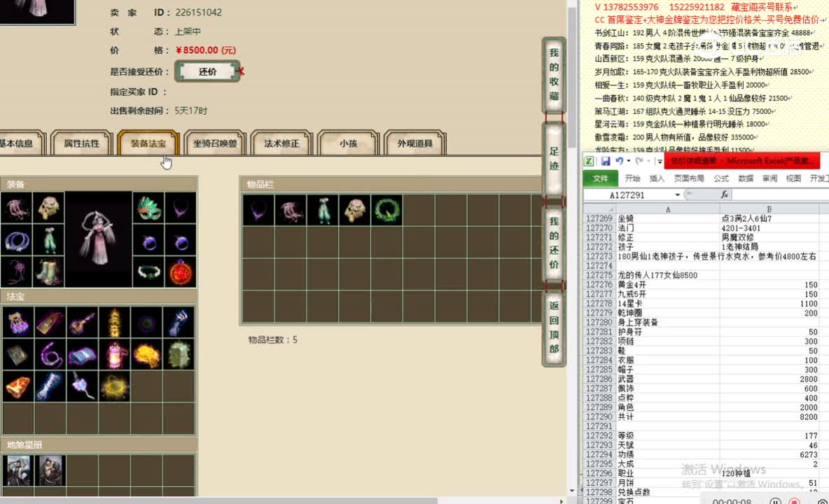Select the purple necklace in the 物品栏 inventory
The image size is (829, 504).
(x=258, y=210)
